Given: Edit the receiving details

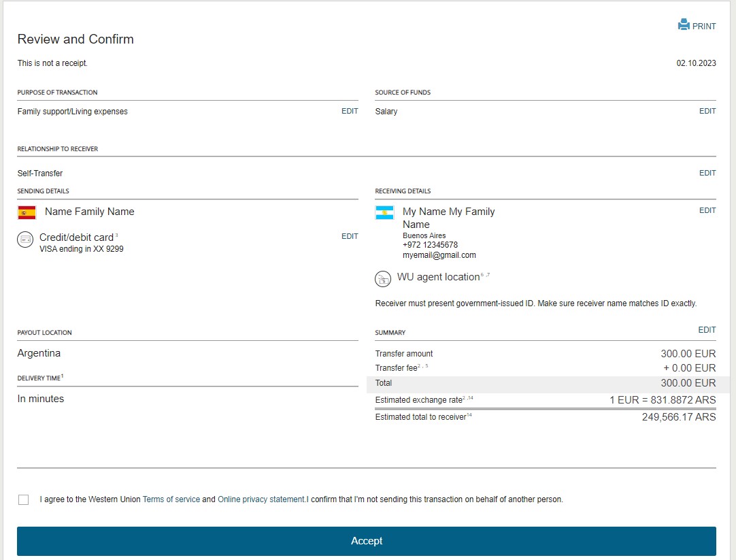Looking at the screenshot, I should [x=707, y=211].
